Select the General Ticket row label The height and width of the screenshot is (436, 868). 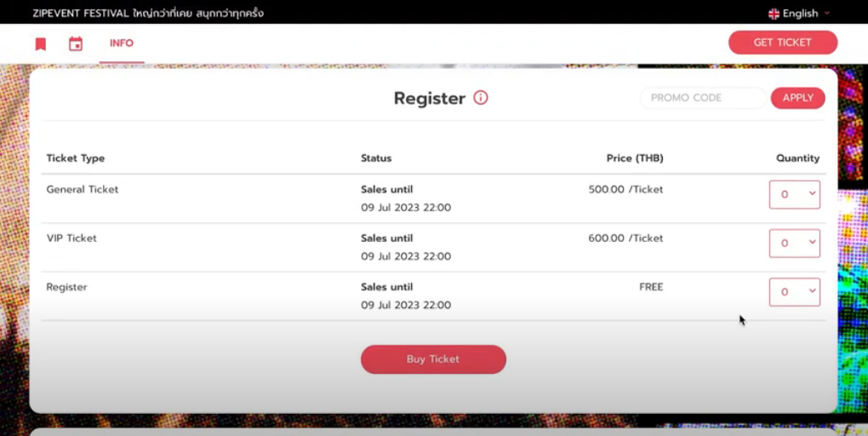83,189
